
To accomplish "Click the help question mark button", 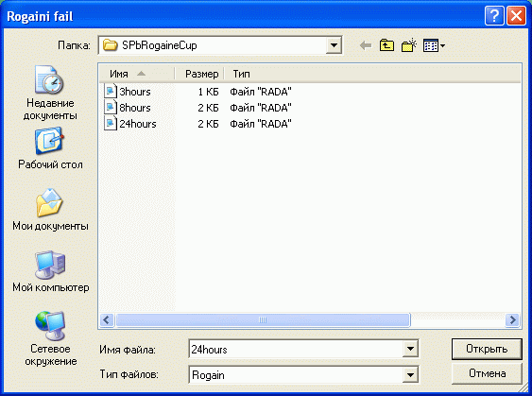I will tap(494, 16).
